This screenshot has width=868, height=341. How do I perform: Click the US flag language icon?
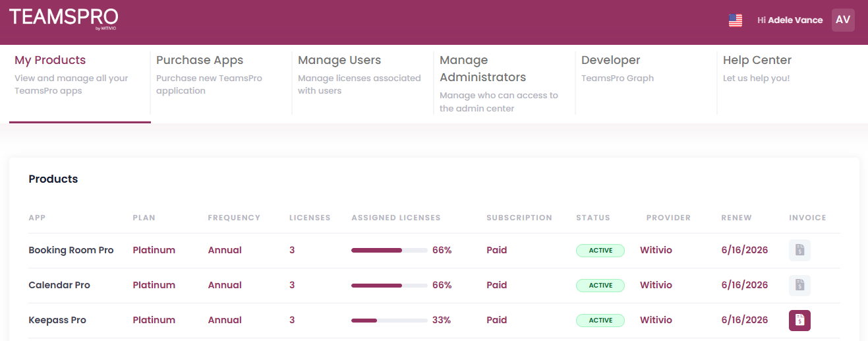coord(736,20)
